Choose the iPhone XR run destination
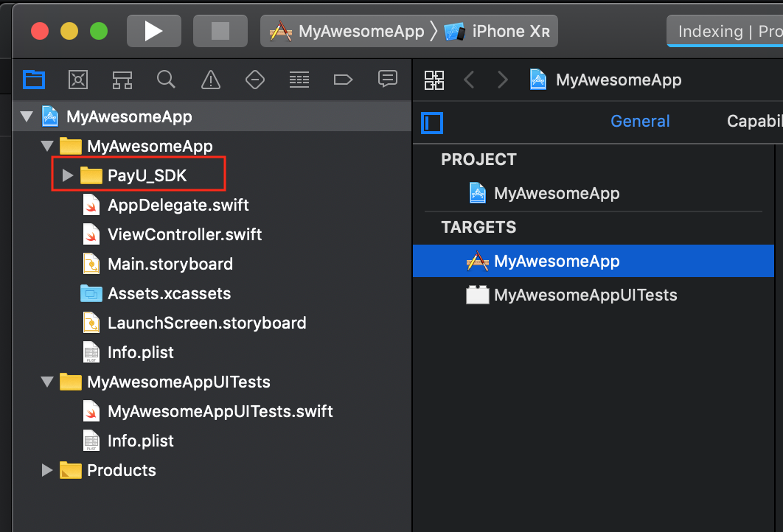783x532 pixels. [498, 31]
